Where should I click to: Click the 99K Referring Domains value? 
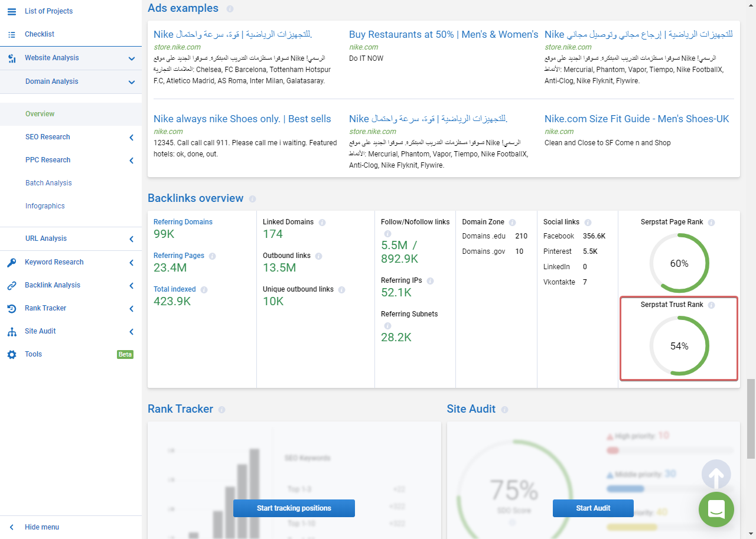pos(164,234)
